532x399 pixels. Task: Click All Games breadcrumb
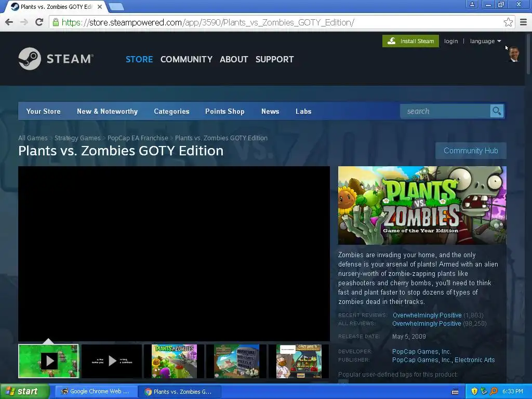click(33, 138)
